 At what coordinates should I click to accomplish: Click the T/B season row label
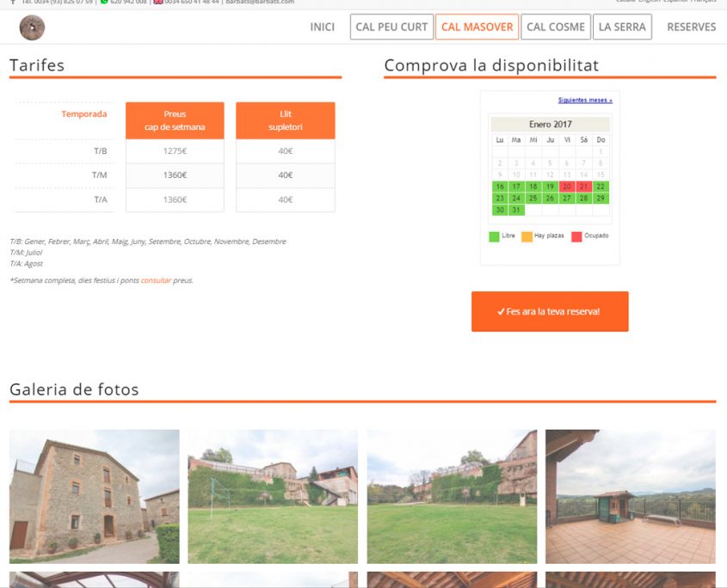pyautogui.click(x=100, y=151)
